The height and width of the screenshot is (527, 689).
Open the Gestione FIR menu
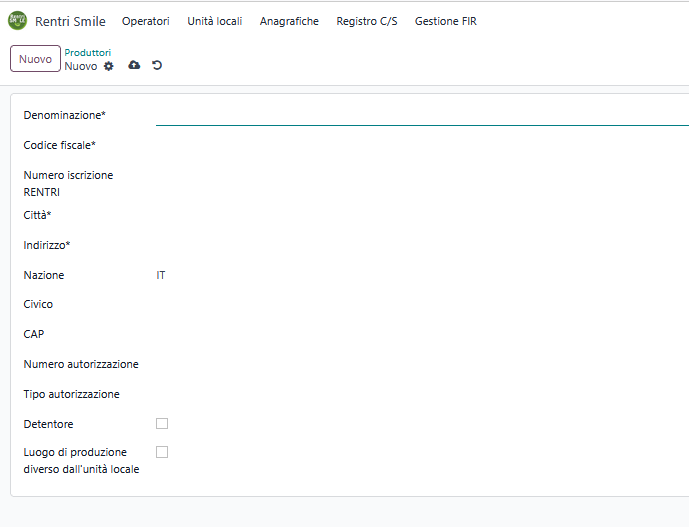[446, 21]
